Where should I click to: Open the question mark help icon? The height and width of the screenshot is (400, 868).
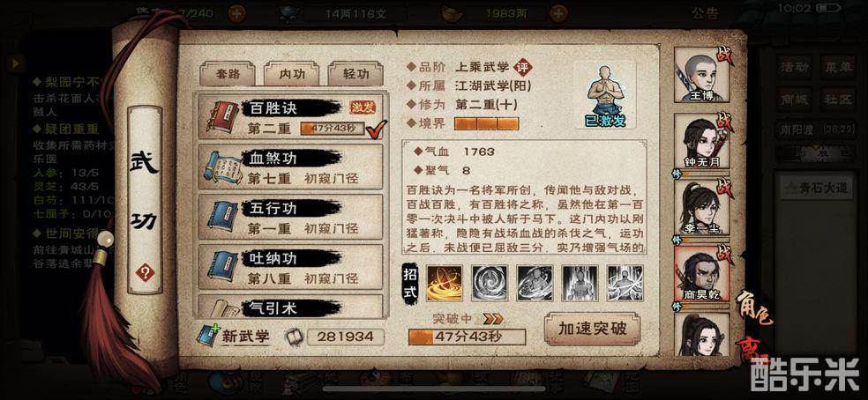(145, 272)
